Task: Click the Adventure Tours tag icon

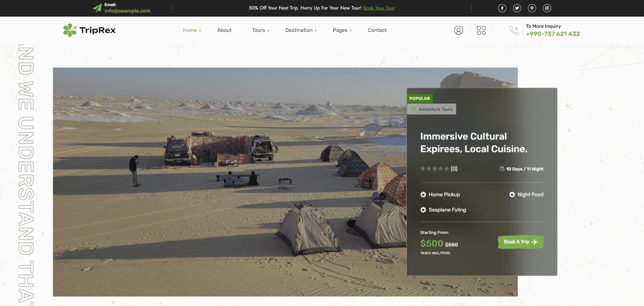Action: pyautogui.click(x=414, y=109)
